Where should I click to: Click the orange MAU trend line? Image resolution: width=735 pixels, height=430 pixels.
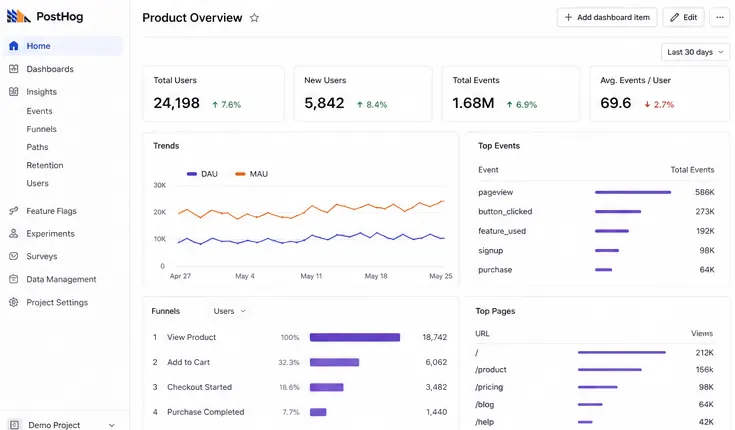(311, 206)
